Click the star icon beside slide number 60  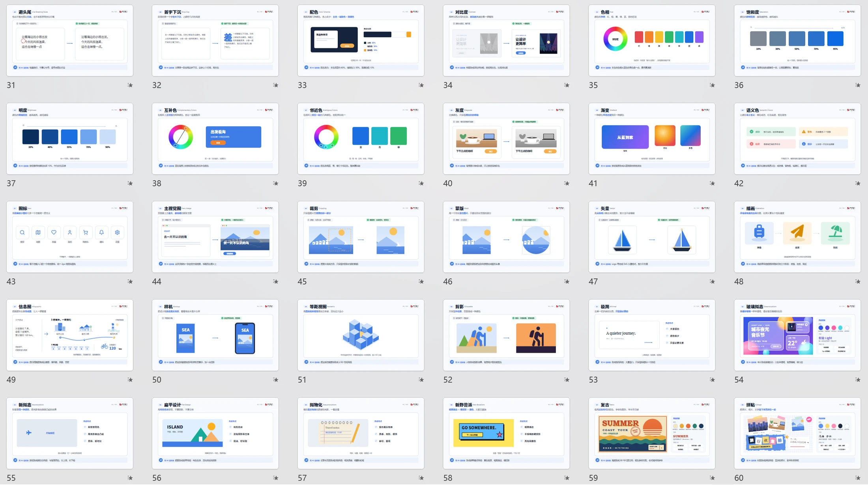[858, 478]
